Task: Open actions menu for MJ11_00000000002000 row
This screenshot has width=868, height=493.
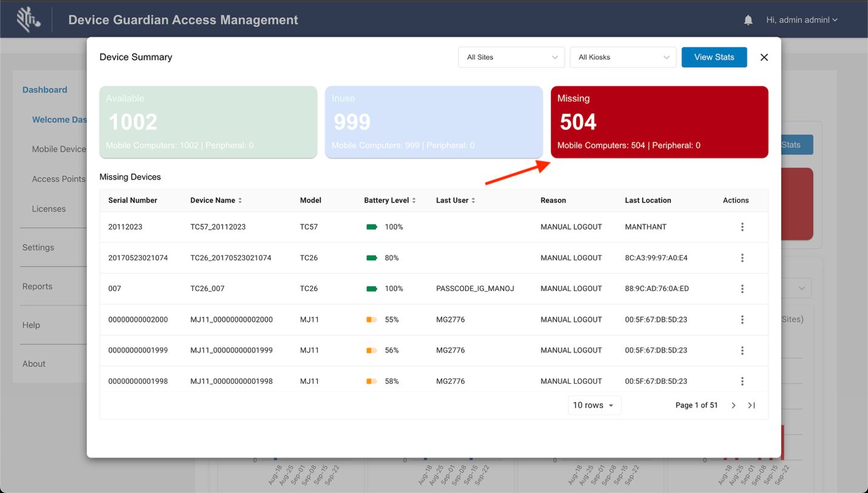Action: (742, 320)
